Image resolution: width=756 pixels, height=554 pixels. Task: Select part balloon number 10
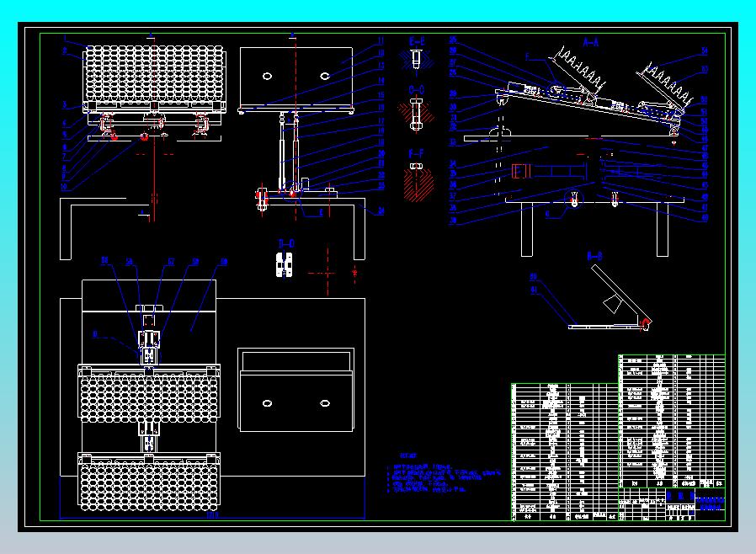coord(64,187)
